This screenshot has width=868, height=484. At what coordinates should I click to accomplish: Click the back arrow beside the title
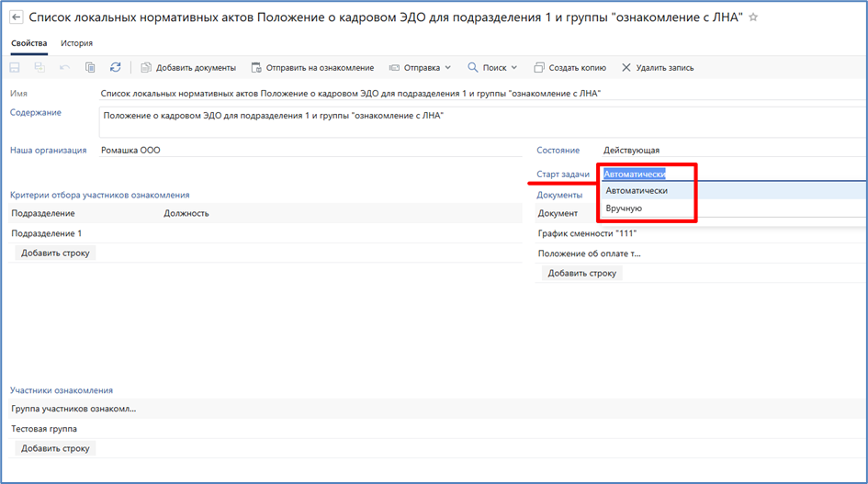17,17
